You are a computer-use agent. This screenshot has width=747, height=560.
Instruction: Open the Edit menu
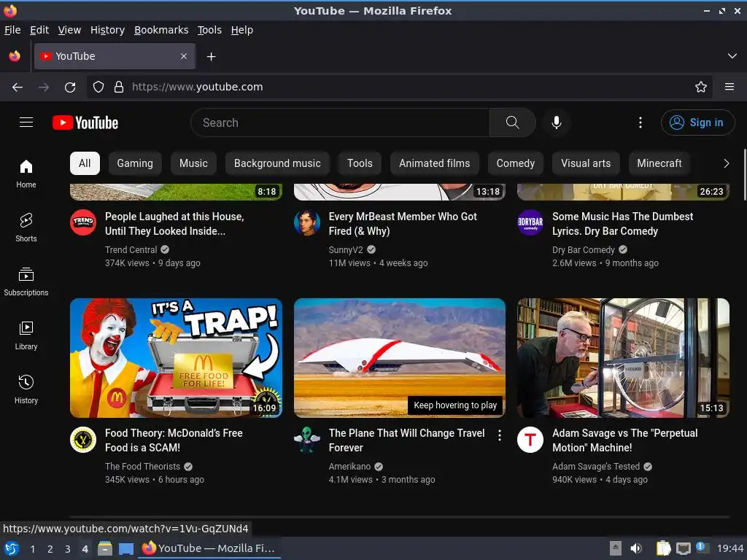coord(39,30)
